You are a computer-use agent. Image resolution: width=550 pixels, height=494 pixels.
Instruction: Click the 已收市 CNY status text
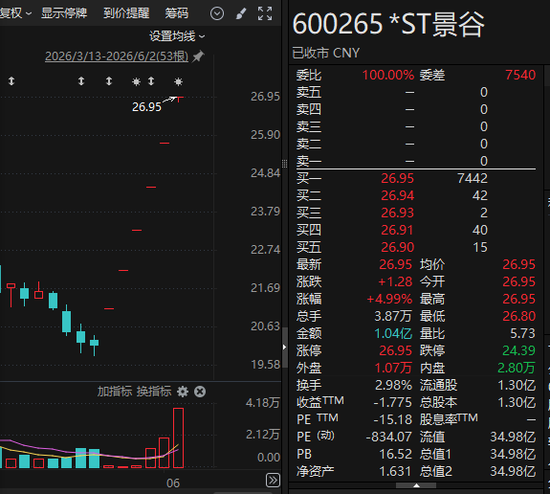(x=326, y=53)
